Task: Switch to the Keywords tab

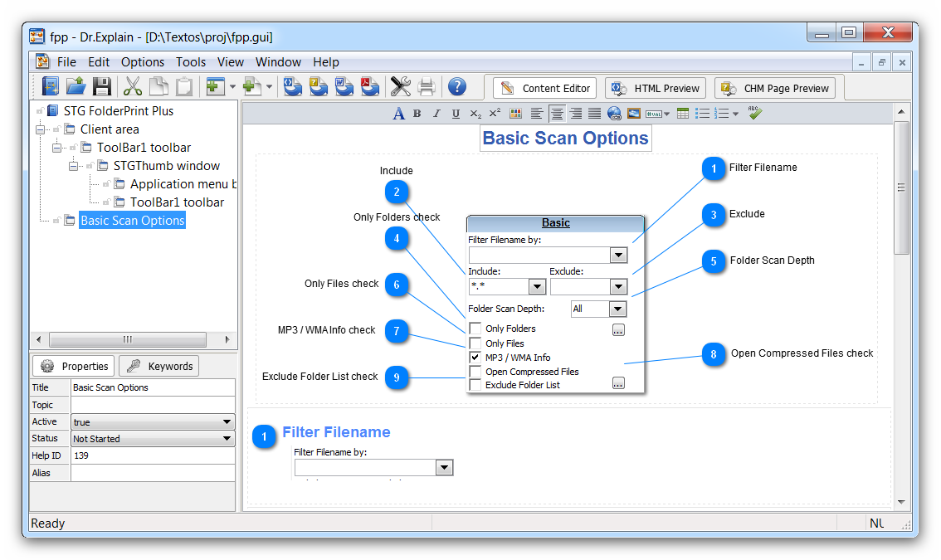Action: point(158,366)
